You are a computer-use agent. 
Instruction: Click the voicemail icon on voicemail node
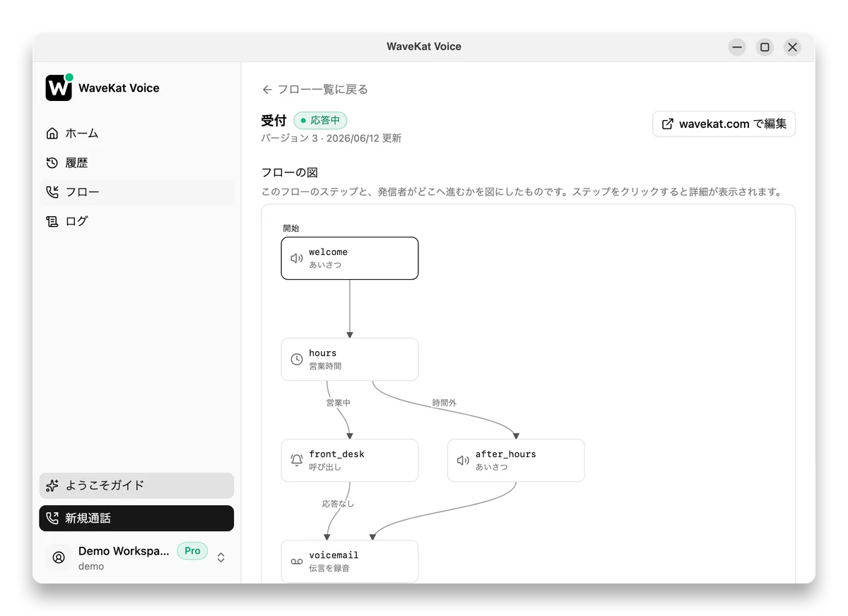(x=297, y=562)
